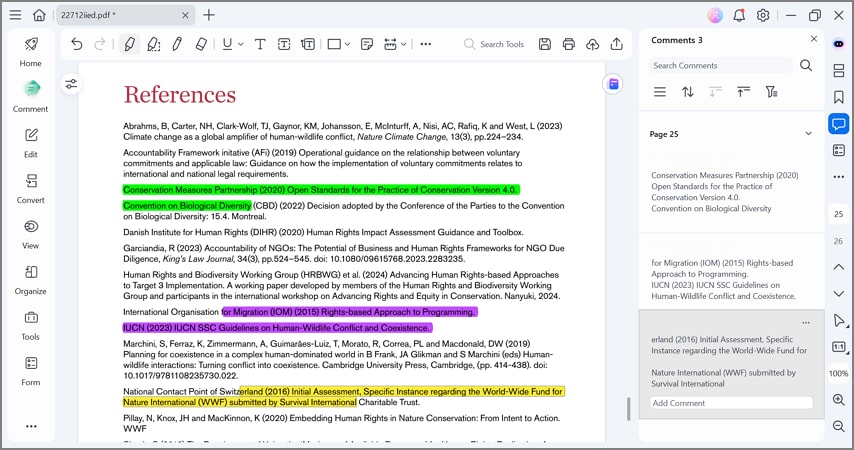Go to previous page arrow
Screen dimensions: 854x450
839,267
